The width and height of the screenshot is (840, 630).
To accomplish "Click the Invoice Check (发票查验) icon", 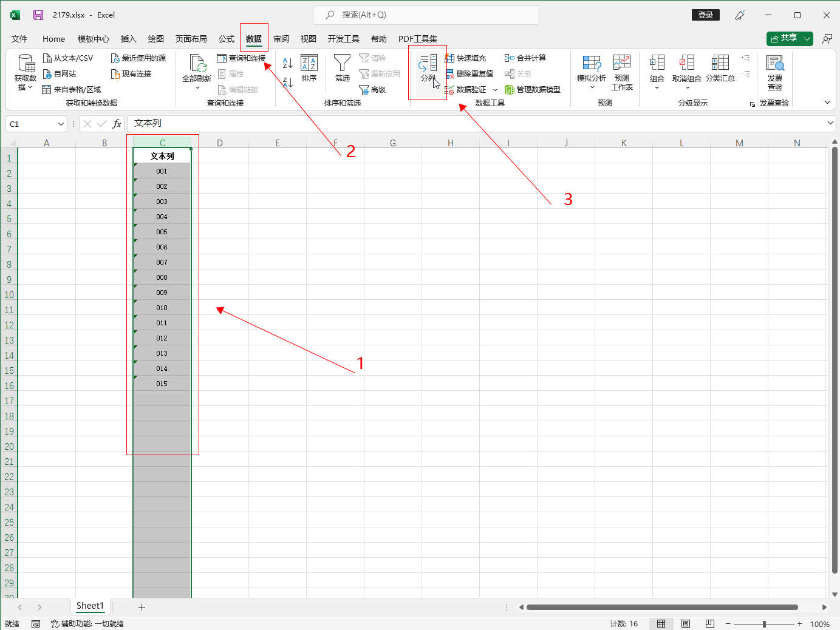I will tap(774, 63).
